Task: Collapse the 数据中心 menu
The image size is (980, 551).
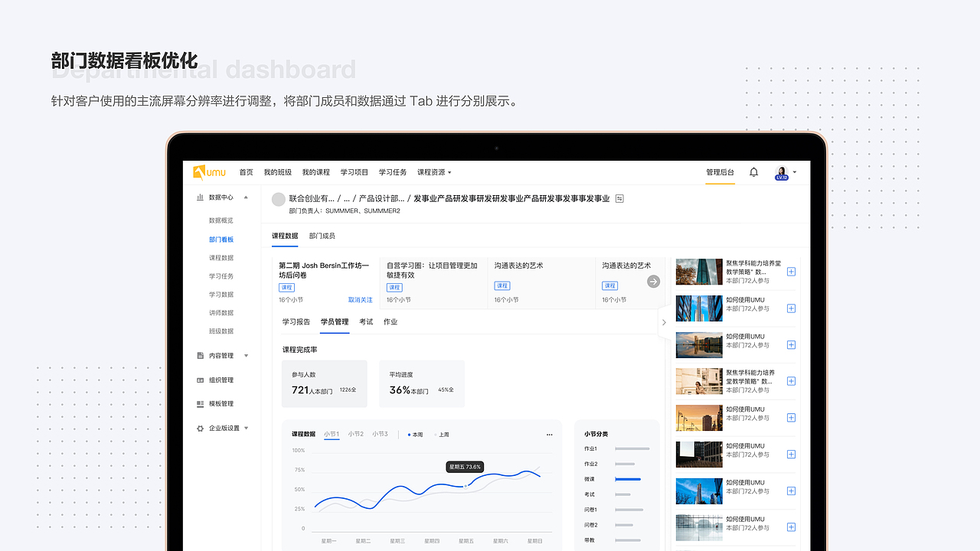Action: pos(246,197)
